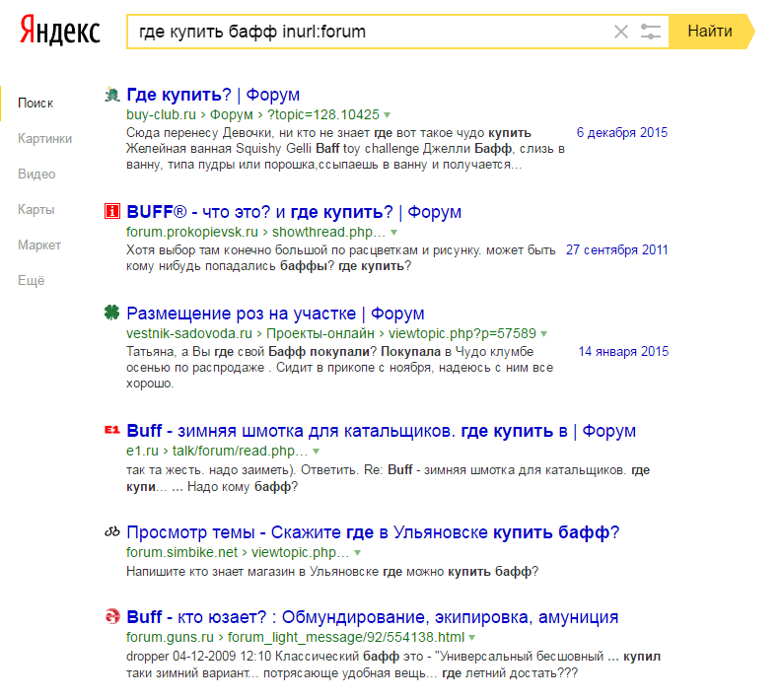
Task: Click the simbike bicycle favicon
Action: 112,531
